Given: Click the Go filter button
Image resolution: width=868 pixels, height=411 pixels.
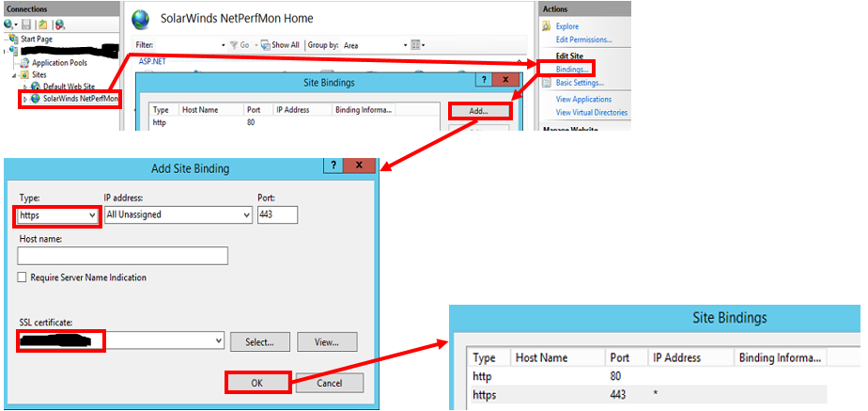Looking at the screenshot, I should 240,45.
